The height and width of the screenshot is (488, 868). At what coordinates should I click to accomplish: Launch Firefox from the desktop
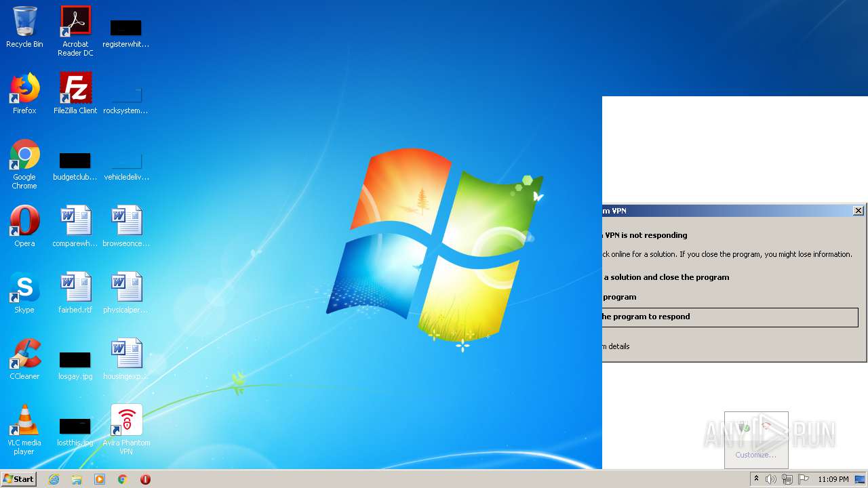(24, 94)
